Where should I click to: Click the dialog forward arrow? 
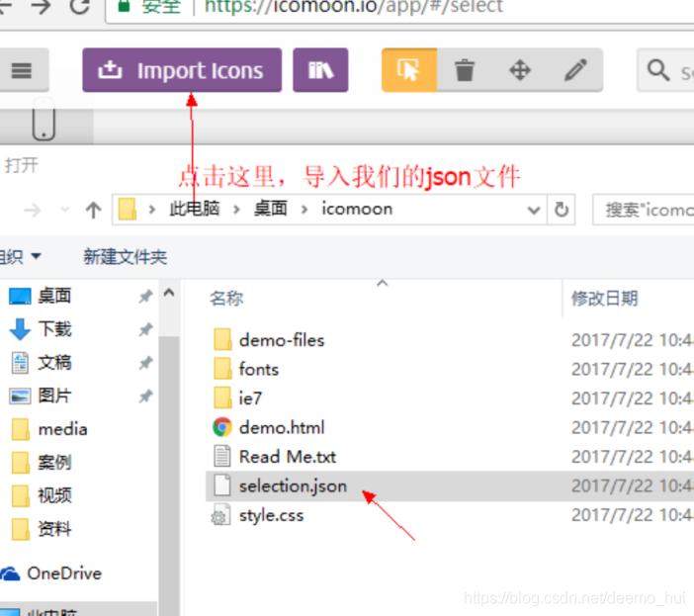click(x=33, y=210)
